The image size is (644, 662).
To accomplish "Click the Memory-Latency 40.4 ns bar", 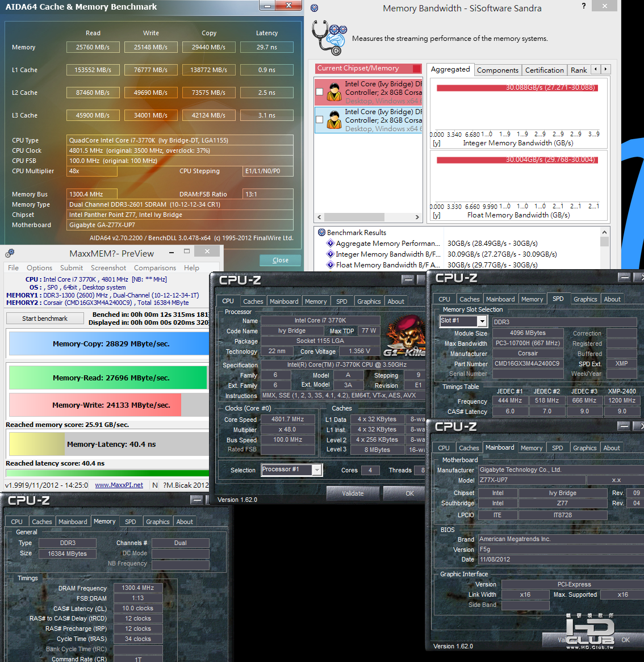I will point(110,444).
